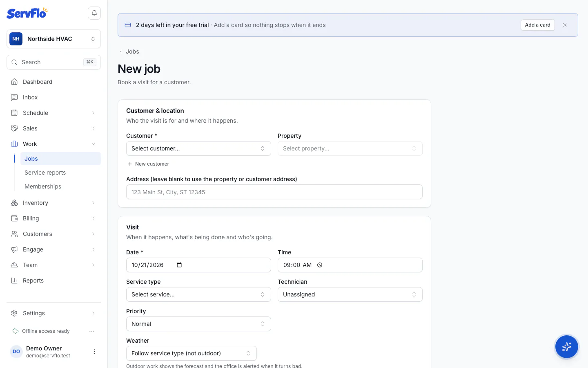Collapse the Work menu chevron
The width and height of the screenshot is (588, 368).
[94, 144]
